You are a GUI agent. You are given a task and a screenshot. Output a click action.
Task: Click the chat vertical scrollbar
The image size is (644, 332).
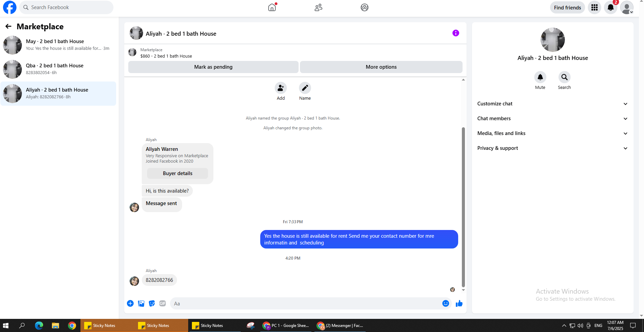[463, 207]
